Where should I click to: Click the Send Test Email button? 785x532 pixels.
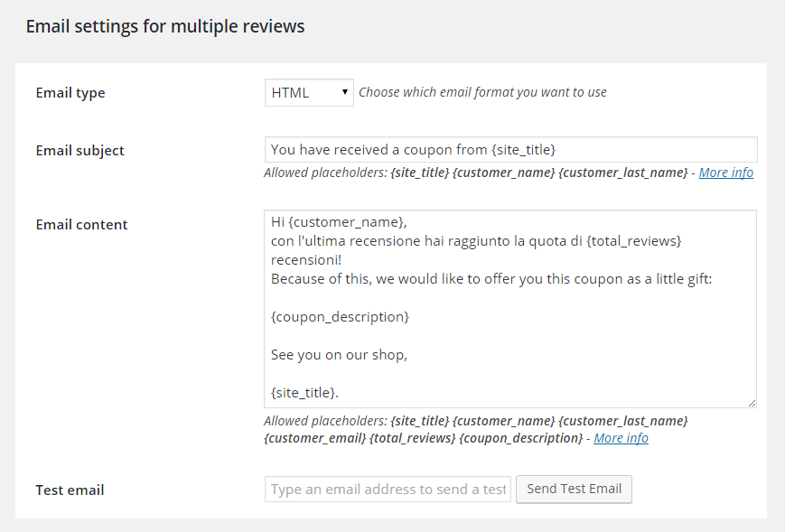pos(575,489)
